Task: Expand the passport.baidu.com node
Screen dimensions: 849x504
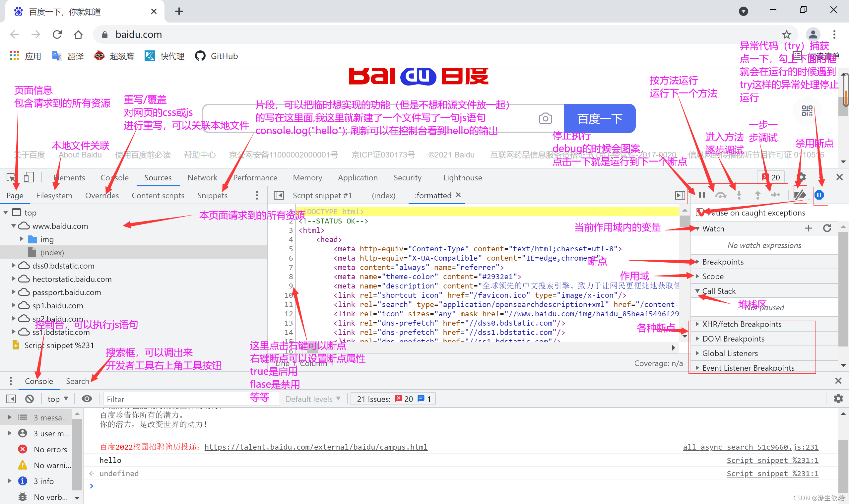Action: 14,292
